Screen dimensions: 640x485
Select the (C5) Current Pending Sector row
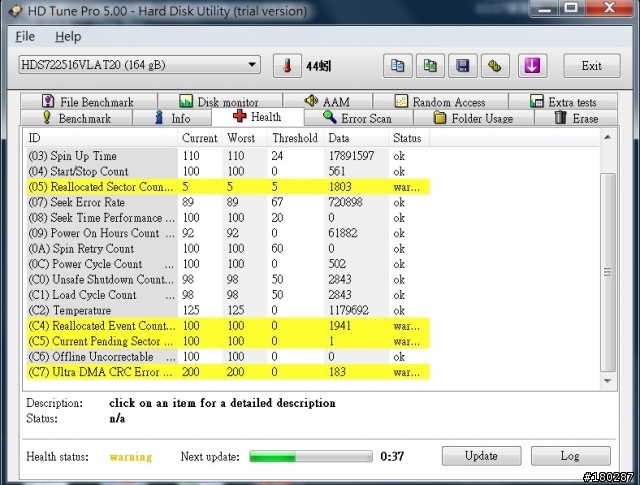tap(228, 341)
